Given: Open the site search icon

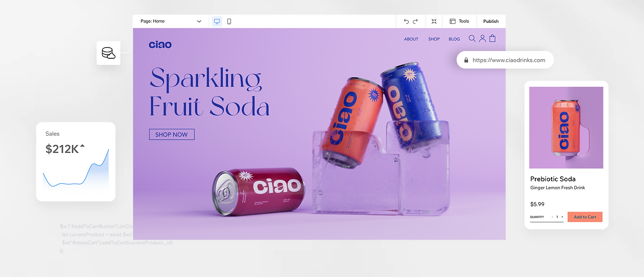Looking at the screenshot, I should 472,38.
